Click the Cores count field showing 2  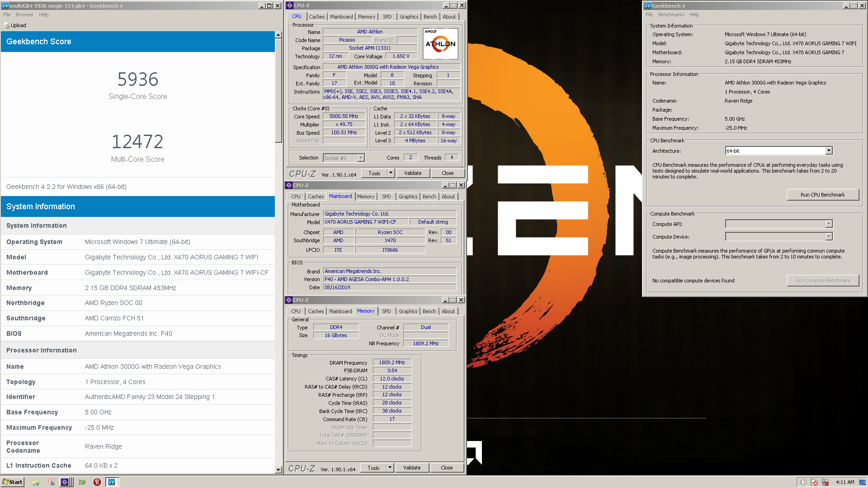(410, 157)
